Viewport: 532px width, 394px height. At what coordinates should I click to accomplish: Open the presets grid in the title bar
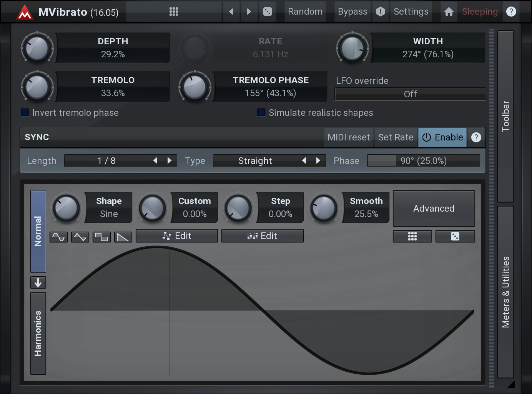tap(174, 12)
